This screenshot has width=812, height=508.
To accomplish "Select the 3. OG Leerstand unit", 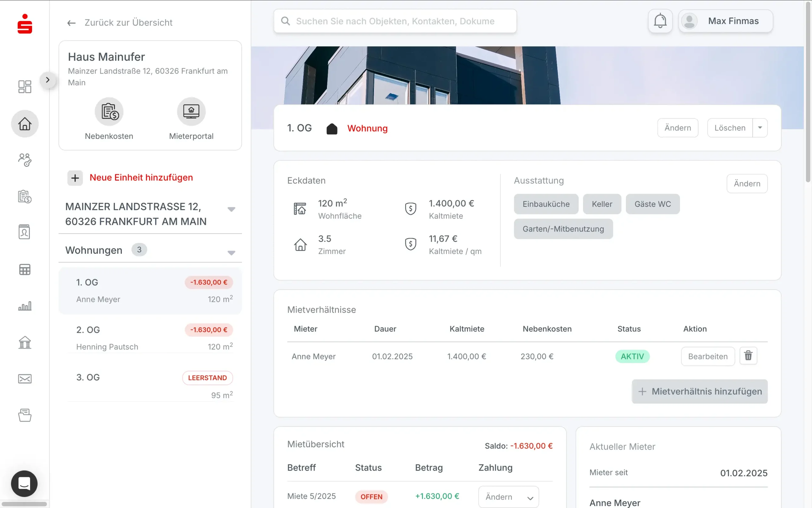I will (x=150, y=385).
